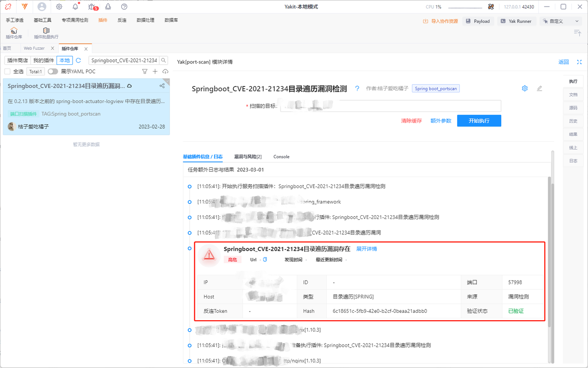Refresh the local plugin list
588x368 pixels.
(79, 60)
